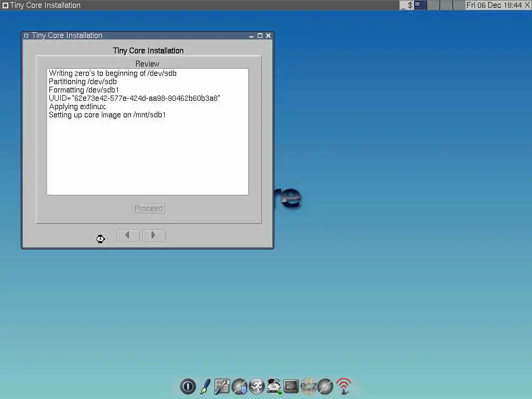Select the Tiny Core Installation taskbar entry
Viewport: 532px width, 399px height.
click(x=42, y=5)
